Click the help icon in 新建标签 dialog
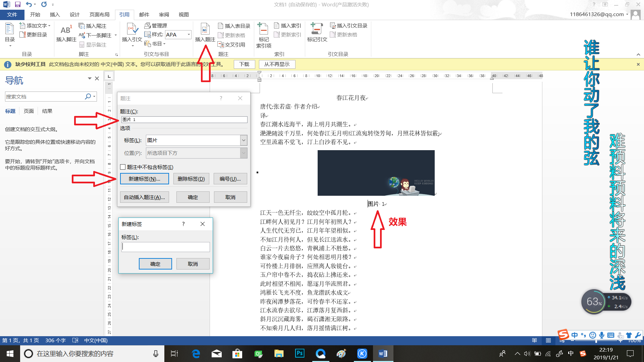Image resolution: width=644 pixels, height=362 pixels. pos(183,224)
